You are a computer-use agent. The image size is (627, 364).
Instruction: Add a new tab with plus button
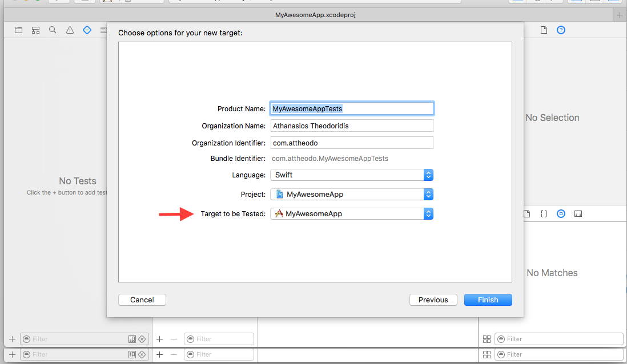620,15
